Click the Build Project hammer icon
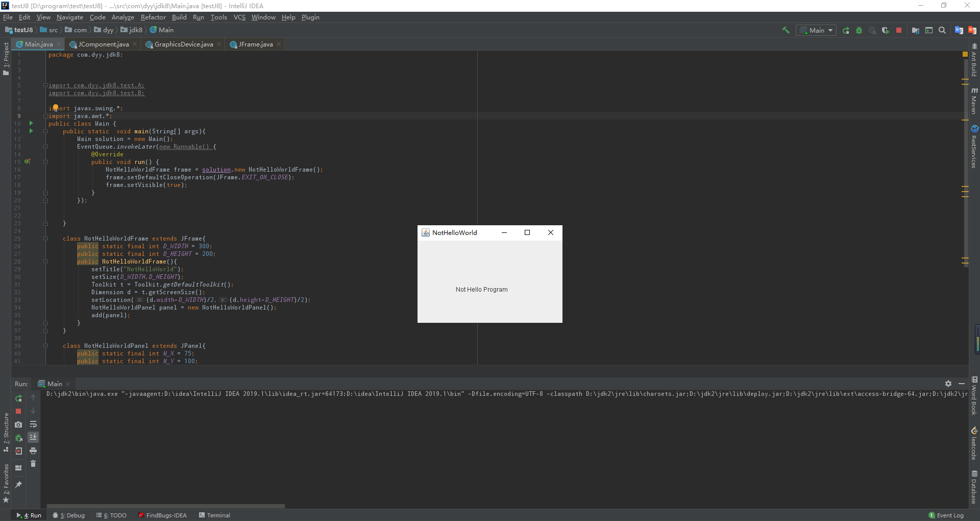980x521 pixels. (786, 30)
